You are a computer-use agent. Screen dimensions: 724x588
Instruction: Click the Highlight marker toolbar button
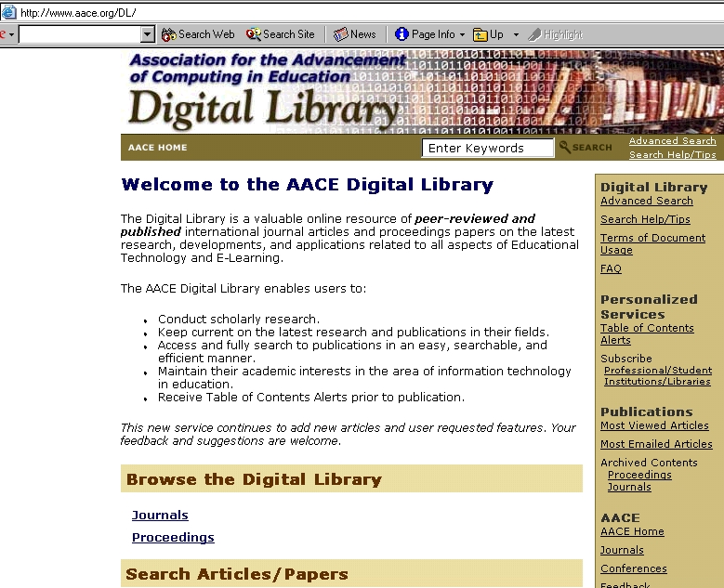pos(554,34)
